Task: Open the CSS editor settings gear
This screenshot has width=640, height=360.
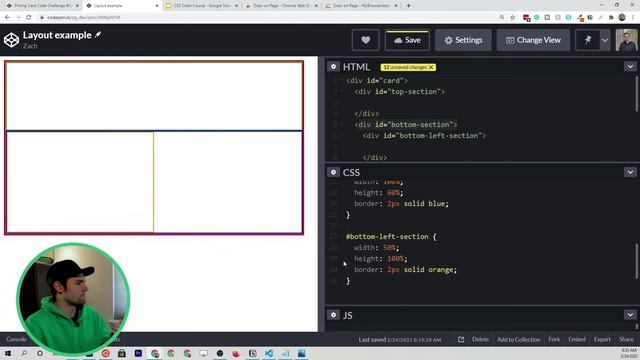Action: coord(333,172)
